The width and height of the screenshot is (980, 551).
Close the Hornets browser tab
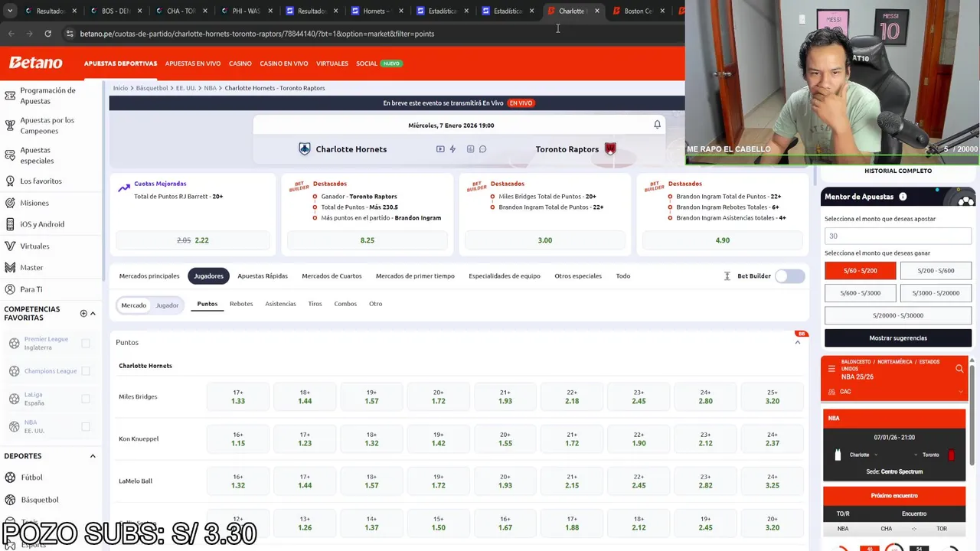pyautogui.click(x=400, y=11)
